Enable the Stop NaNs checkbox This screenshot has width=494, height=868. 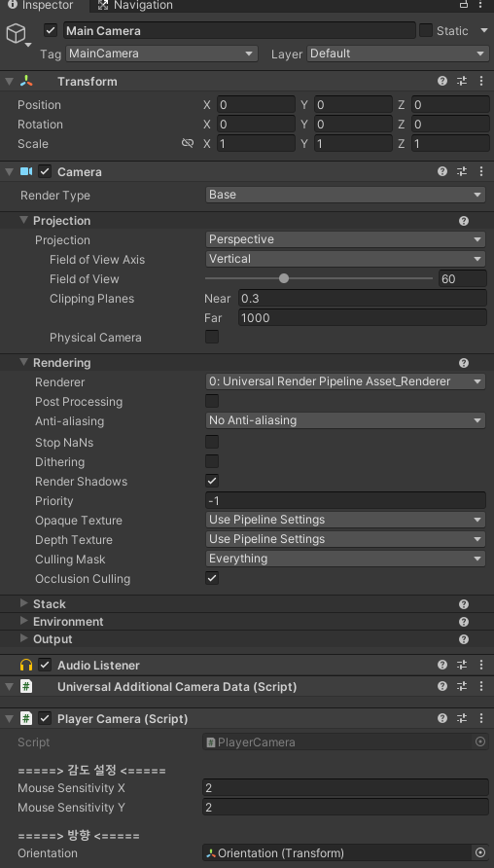[212, 442]
